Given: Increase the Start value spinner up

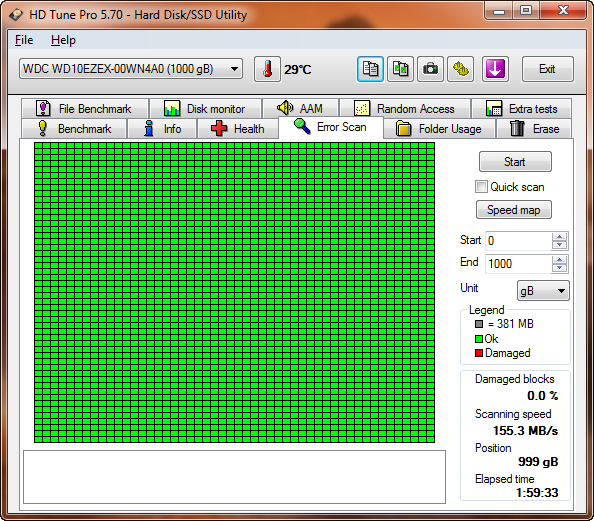Looking at the screenshot, I should (559, 237).
